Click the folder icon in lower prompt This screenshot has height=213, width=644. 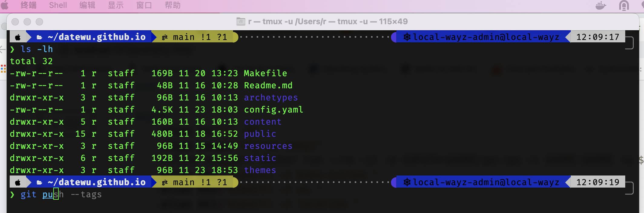pyautogui.click(x=39, y=182)
